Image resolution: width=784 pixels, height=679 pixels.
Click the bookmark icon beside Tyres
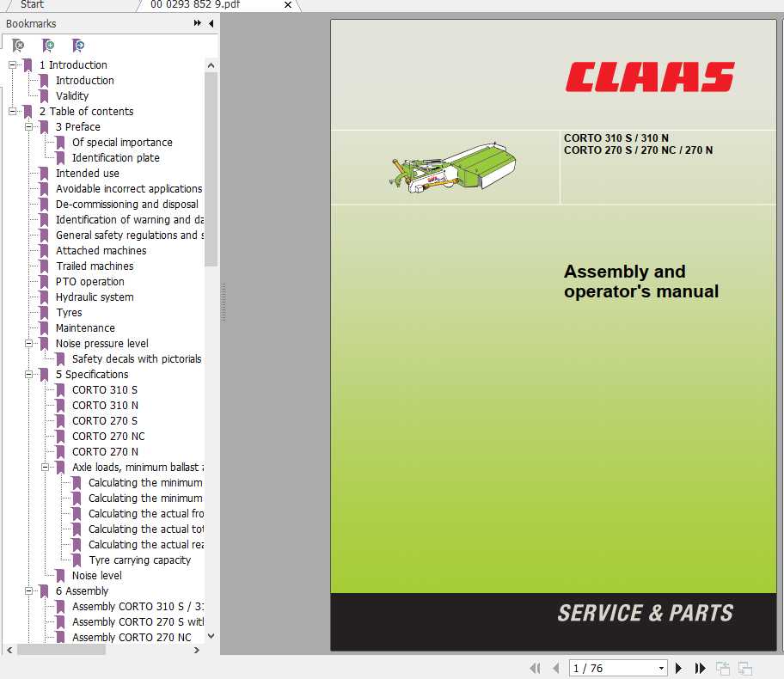tap(44, 313)
